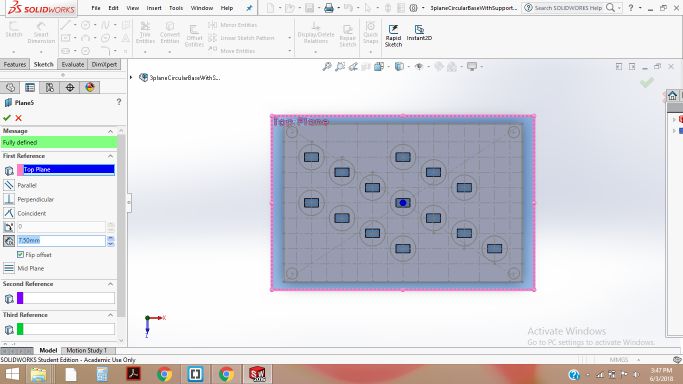
Task: Cancel Plane5 with the red X
Action: click(18, 118)
